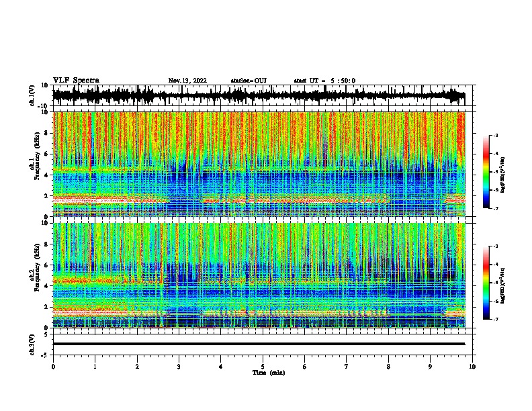Image resolution: width=532 pixels, height=411 pixels.
Task: Click the log(PSD) label beside ch.1 color bar
Action: 503,175
